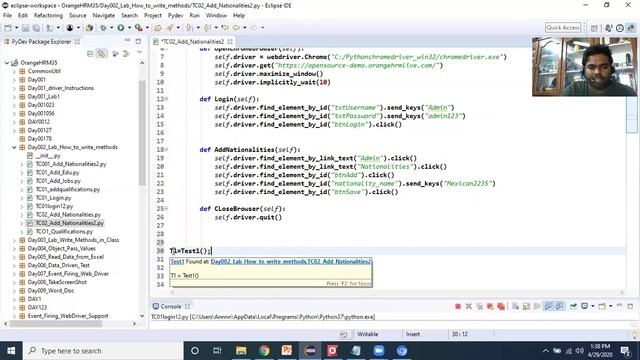640x360 pixels.
Task: Open the File menu
Action: coord(7,16)
